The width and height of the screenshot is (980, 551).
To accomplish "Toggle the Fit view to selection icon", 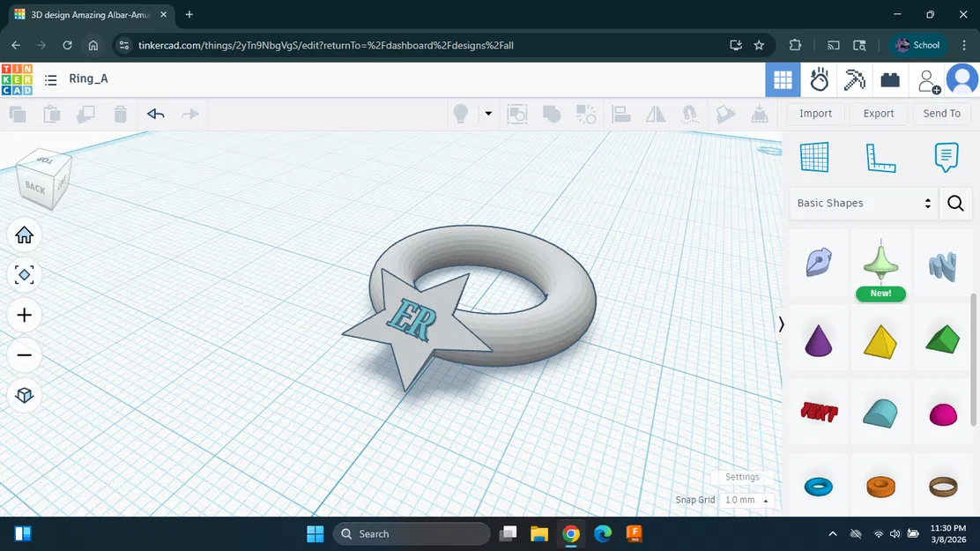I will point(24,275).
